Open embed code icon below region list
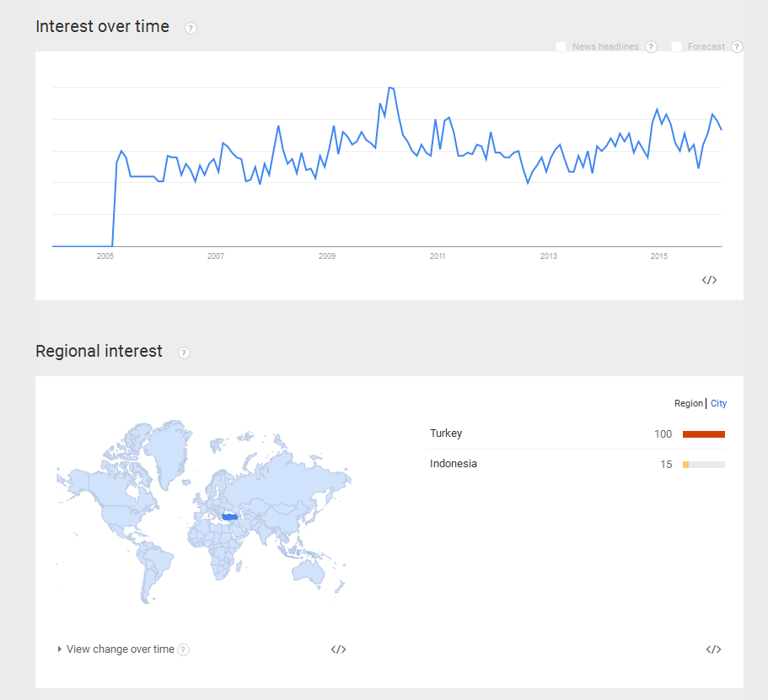 714,649
